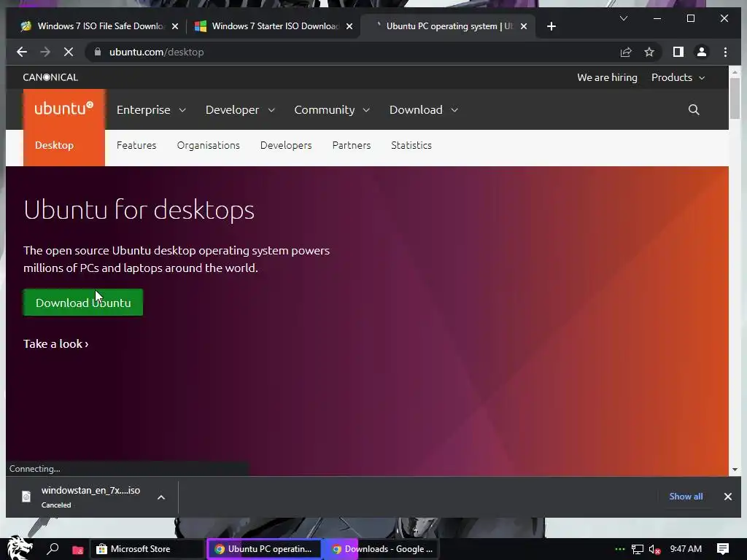Select the Ubuntu PC operating system tab

(449, 26)
